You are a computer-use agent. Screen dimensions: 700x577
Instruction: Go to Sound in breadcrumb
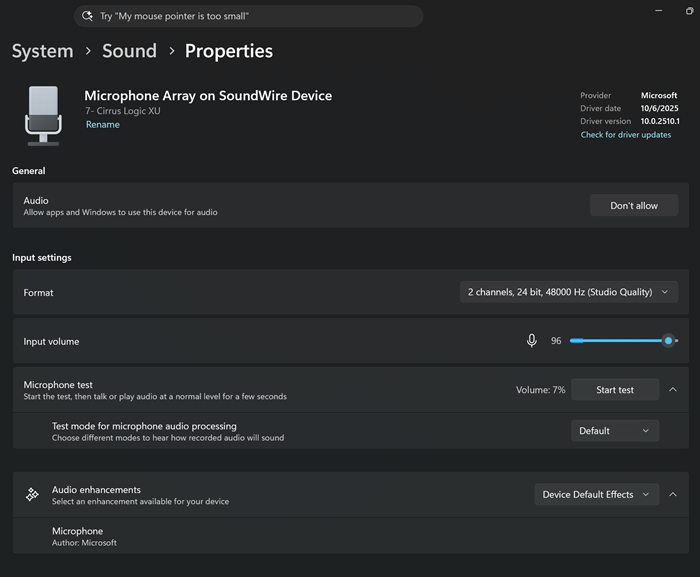129,51
